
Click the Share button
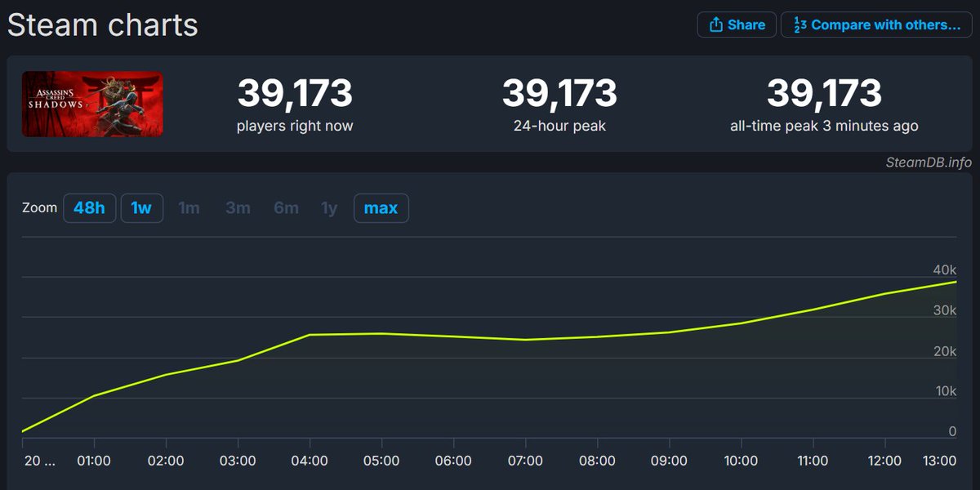736,24
